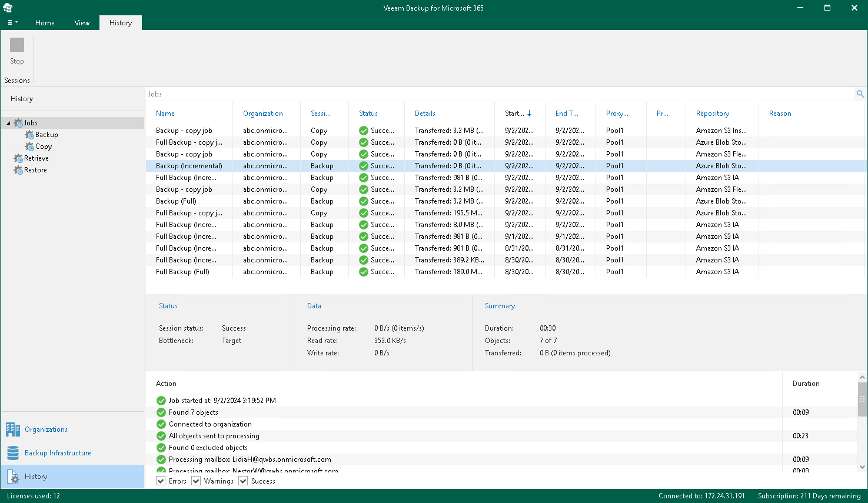This screenshot has width=868, height=503.
Task: Click 'Licenses used: 12' in status bar
Action: (x=34, y=496)
